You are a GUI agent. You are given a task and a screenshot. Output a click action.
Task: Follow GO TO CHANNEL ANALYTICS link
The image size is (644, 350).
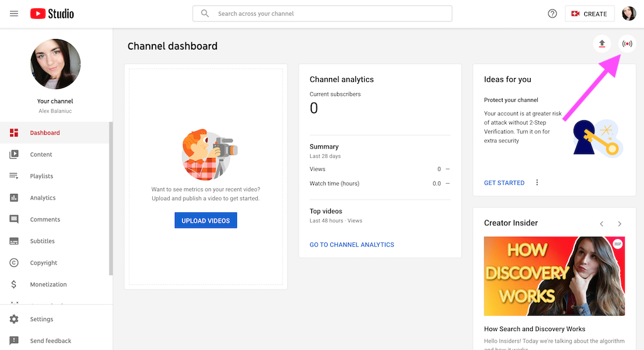click(352, 244)
